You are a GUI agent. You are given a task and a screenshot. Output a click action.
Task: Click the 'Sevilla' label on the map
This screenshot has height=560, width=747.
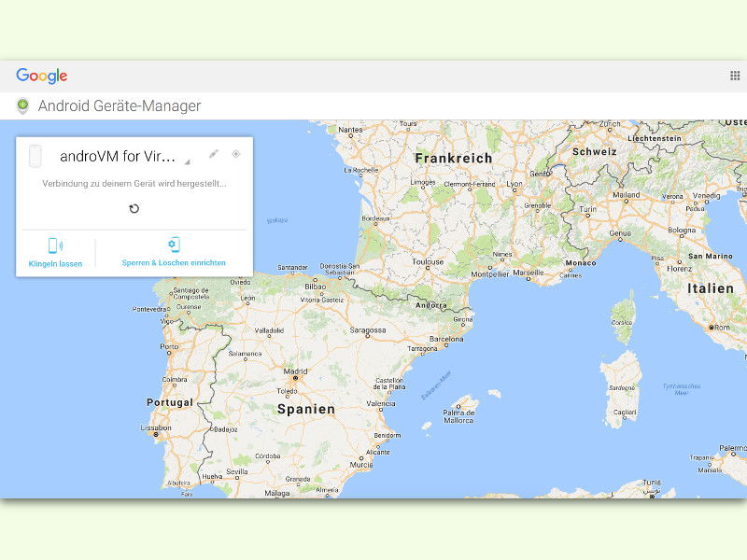pyautogui.click(x=237, y=471)
